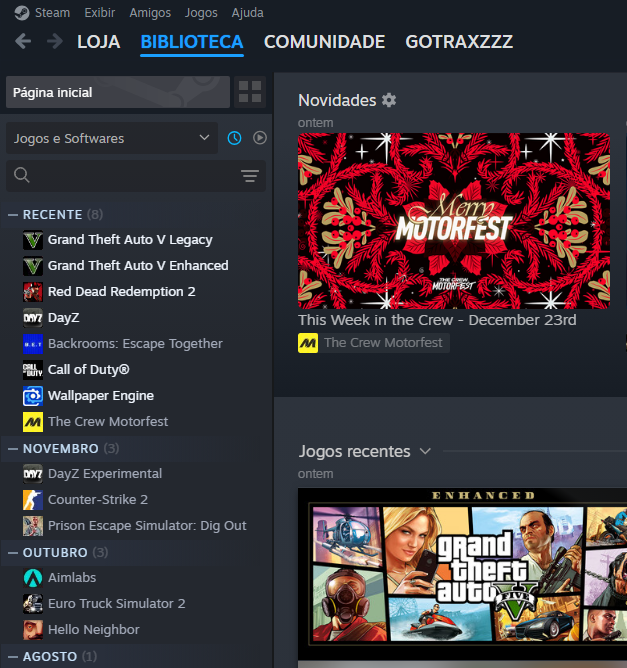627x668 pixels.
Task: Click the Counter-Strike 2 icon
Action: (33, 500)
